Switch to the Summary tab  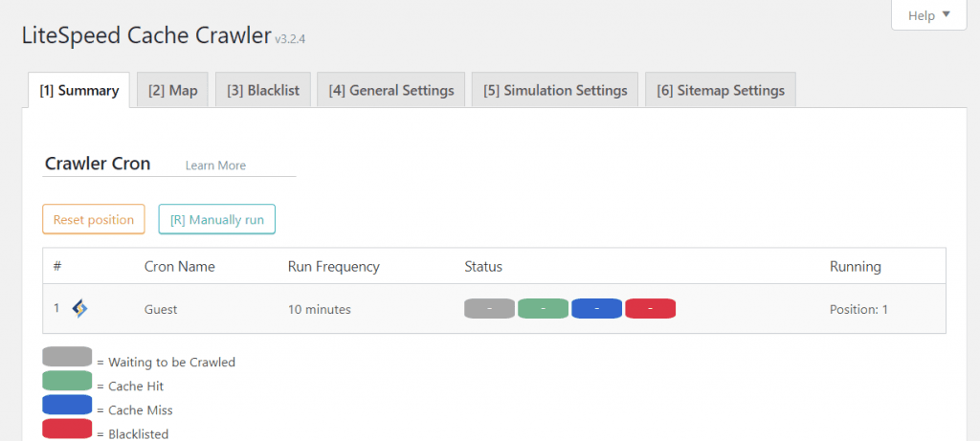point(78,91)
